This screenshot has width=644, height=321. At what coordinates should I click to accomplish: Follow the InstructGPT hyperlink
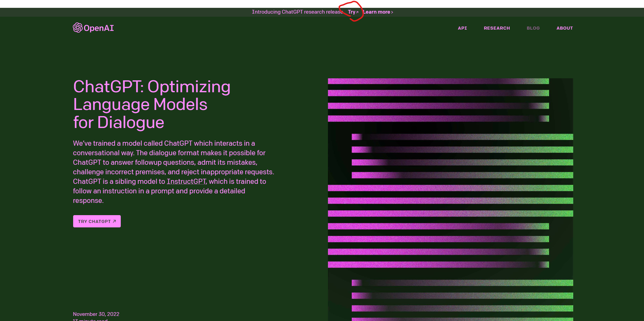[186, 181]
